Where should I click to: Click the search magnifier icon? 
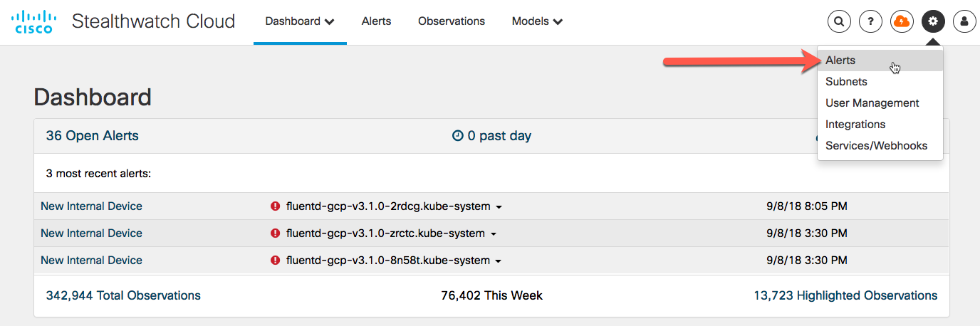[839, 21]
